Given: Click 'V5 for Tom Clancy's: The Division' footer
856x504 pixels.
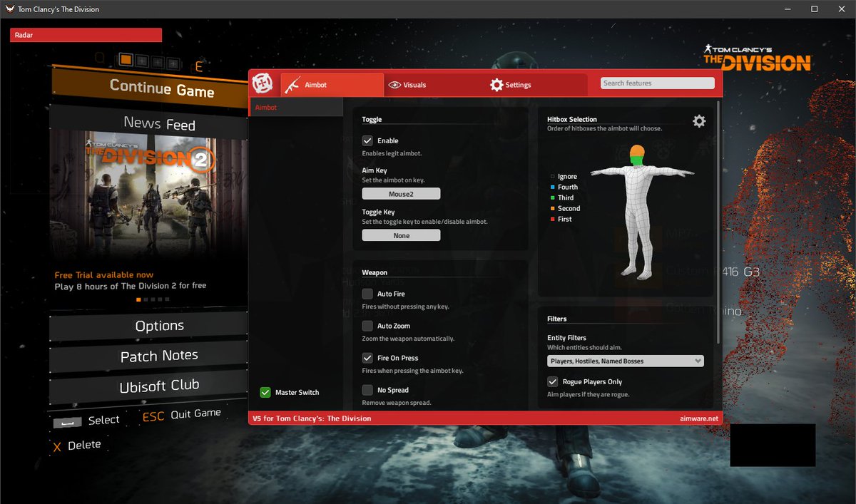Looking at the screenshot, I should [312, 418].
